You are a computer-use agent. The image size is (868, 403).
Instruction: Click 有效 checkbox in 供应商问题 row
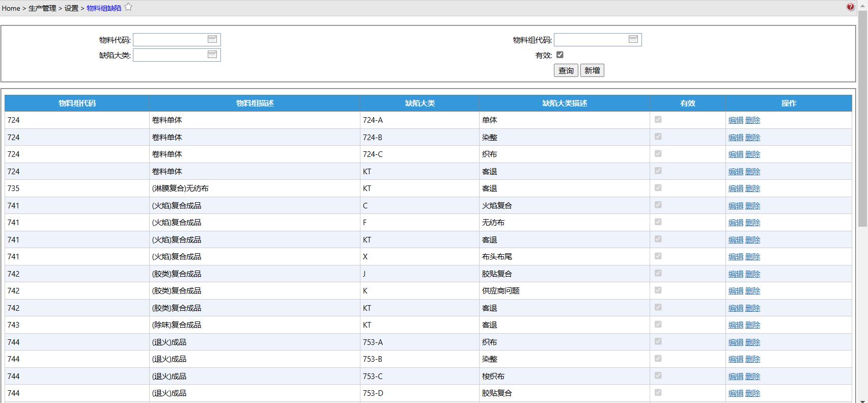[x=658, y=290]
